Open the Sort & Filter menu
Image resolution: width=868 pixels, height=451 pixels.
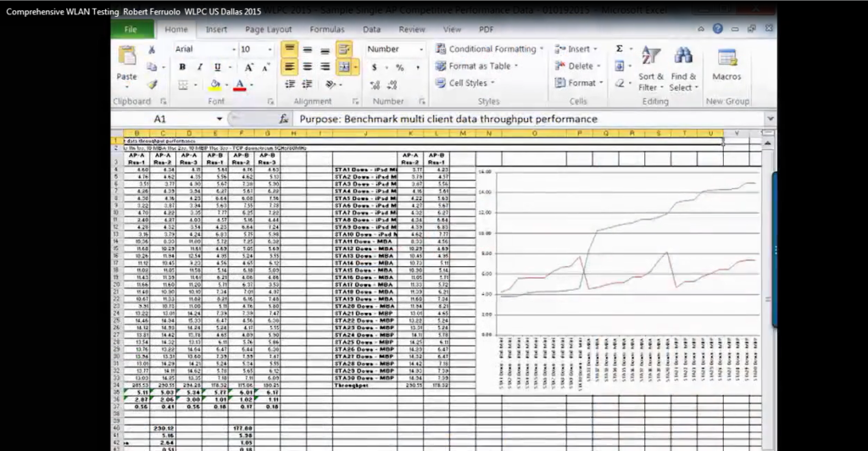coord(650,69)
